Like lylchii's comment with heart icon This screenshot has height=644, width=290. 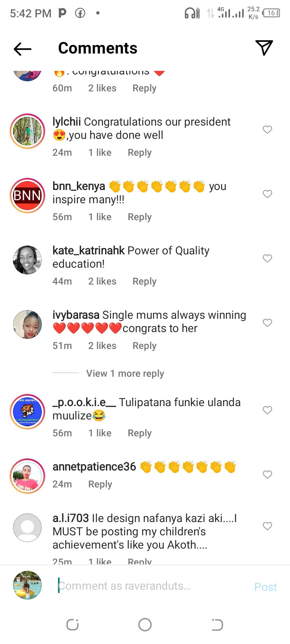click(267, 130)
